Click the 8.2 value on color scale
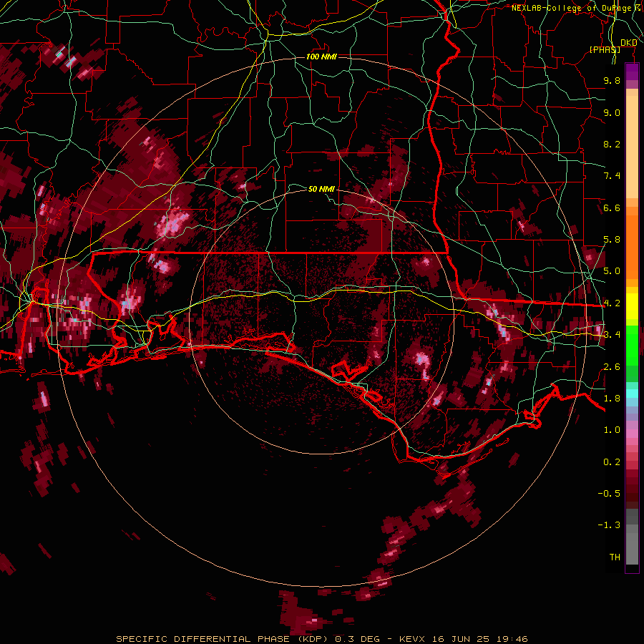The image size is (644, 644). [612, 144]
